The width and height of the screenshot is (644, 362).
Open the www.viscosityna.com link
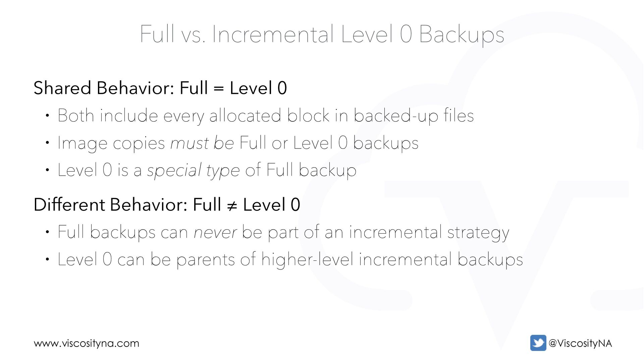pos(87,344)
